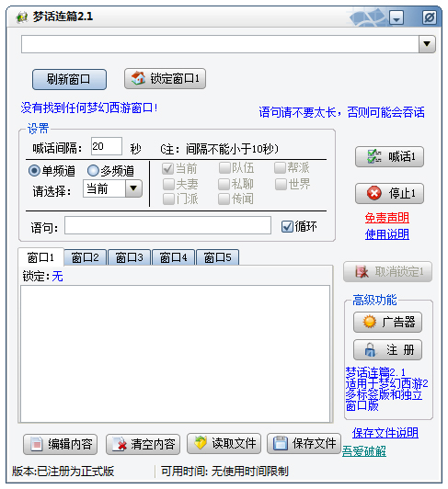This screenshot has height=489, width=448.
Task: Click the 注 册 button label
Action: click(400, 350)
